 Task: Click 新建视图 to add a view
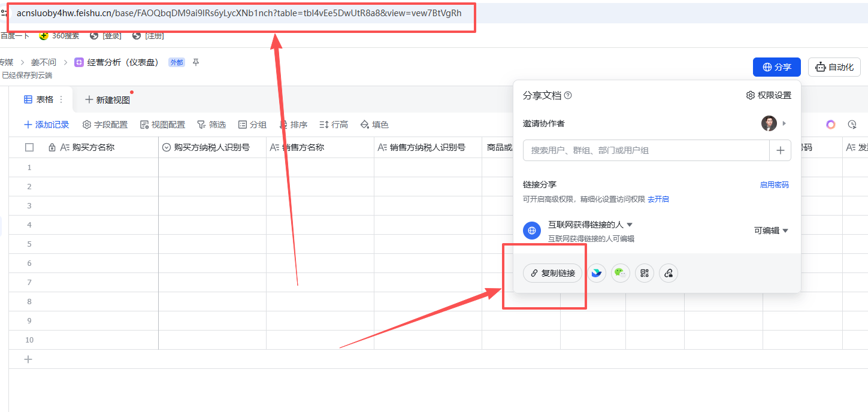pyautogui.click(x=108, y=100)
